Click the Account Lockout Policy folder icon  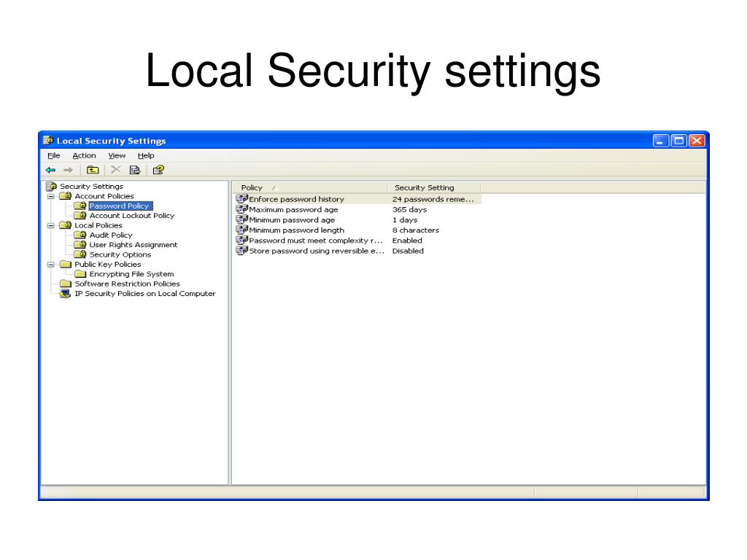pyautogui.click(x=80, y=215)
